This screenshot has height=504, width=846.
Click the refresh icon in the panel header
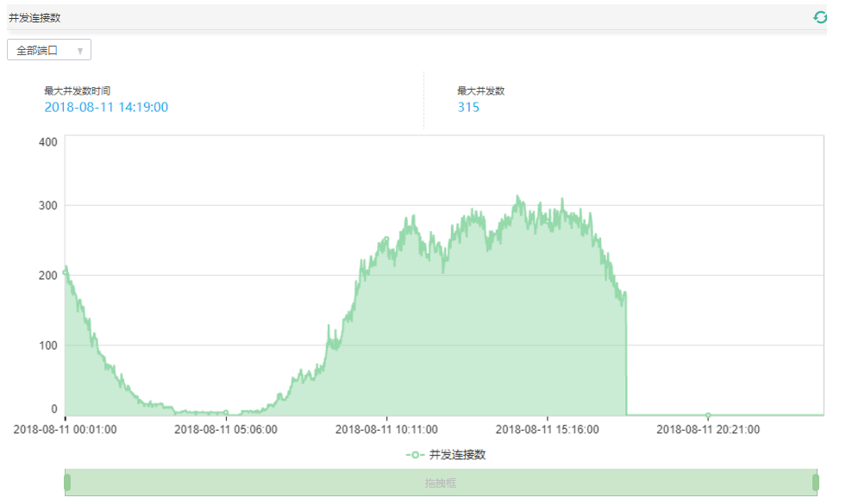point(820,17)
